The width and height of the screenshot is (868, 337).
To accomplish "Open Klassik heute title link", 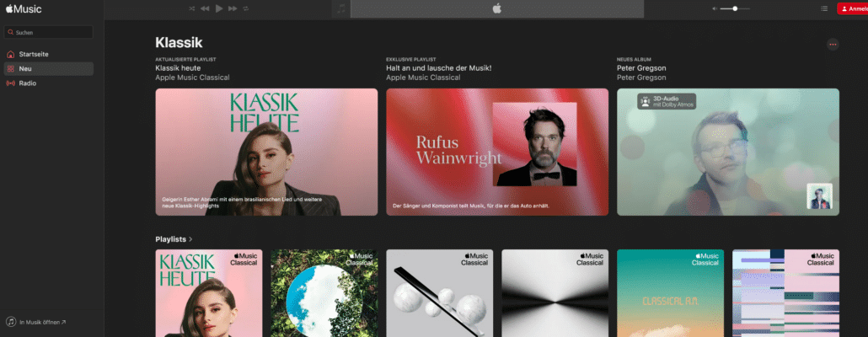I will tap(178, 68).
